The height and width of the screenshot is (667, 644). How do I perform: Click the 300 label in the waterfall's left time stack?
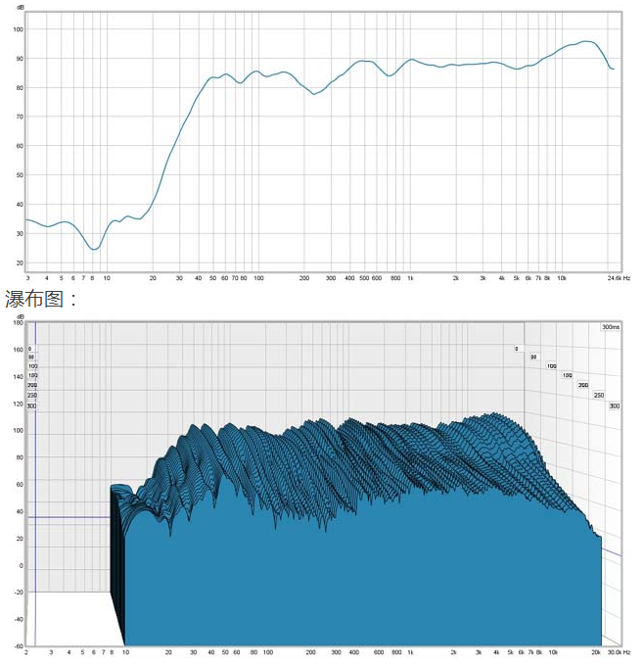pyautogui.click(x=31, y=405)
